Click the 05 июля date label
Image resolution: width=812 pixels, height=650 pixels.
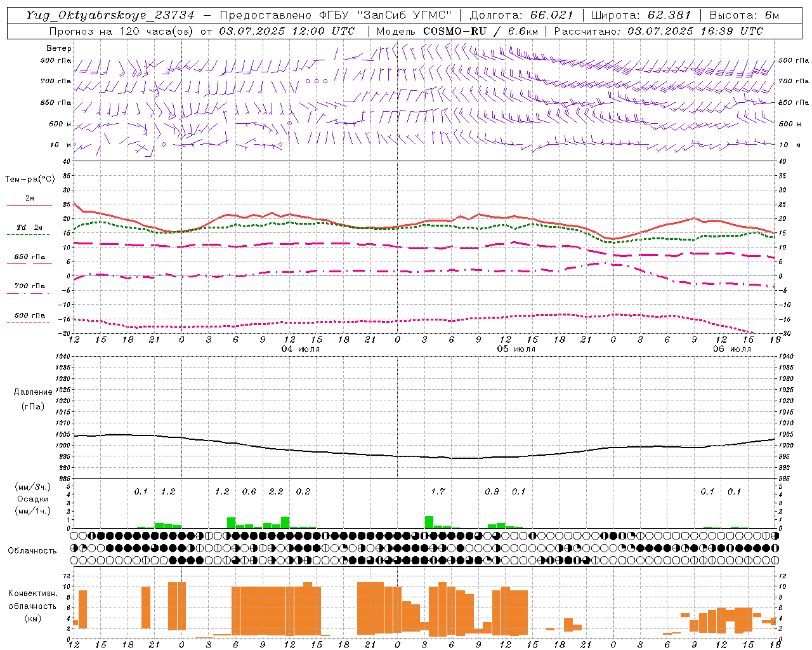[516, 349]
